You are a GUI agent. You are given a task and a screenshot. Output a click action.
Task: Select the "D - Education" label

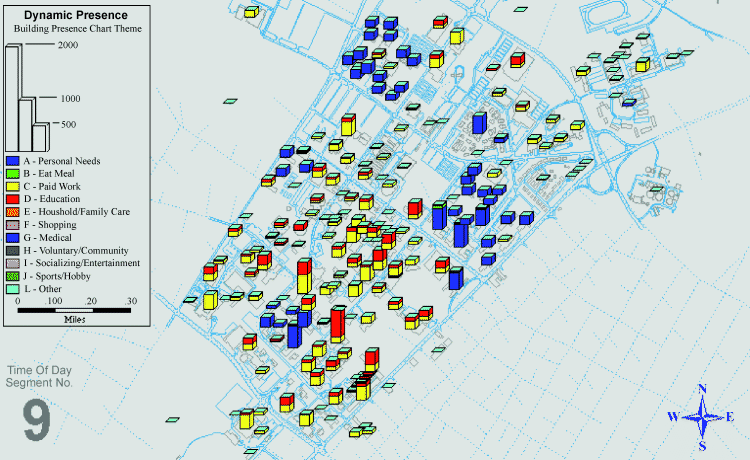coord(52,199)
